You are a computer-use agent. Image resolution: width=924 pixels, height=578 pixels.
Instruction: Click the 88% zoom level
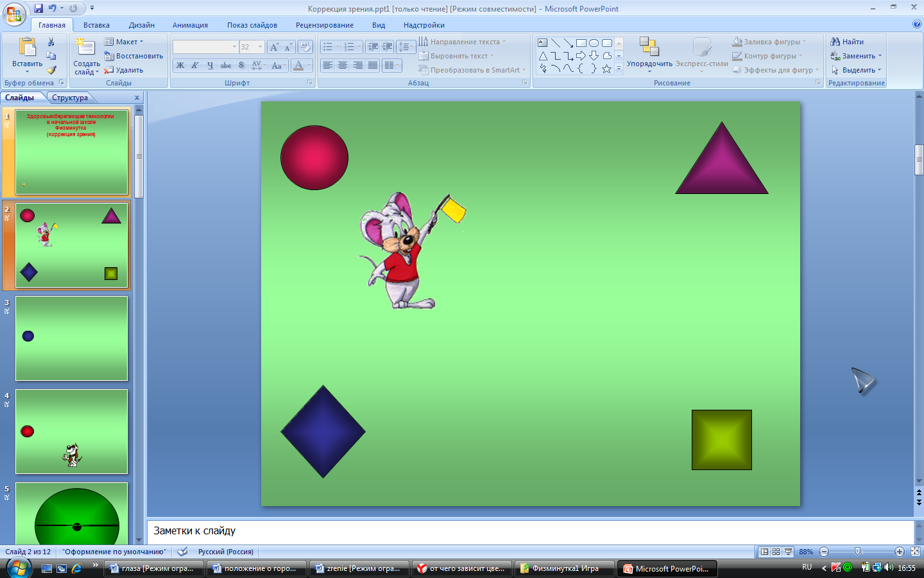[x=806, y=552]
